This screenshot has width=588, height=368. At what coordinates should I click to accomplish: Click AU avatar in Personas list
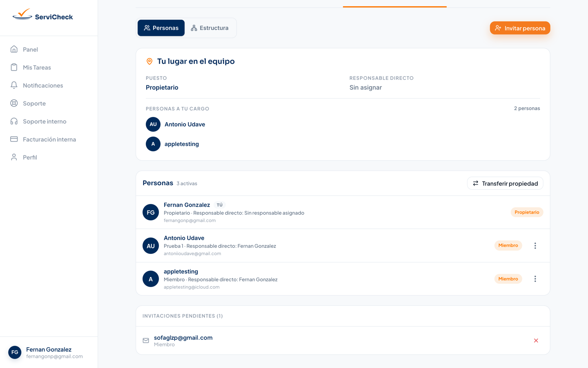pyautogui.click(x=151, y=246)
